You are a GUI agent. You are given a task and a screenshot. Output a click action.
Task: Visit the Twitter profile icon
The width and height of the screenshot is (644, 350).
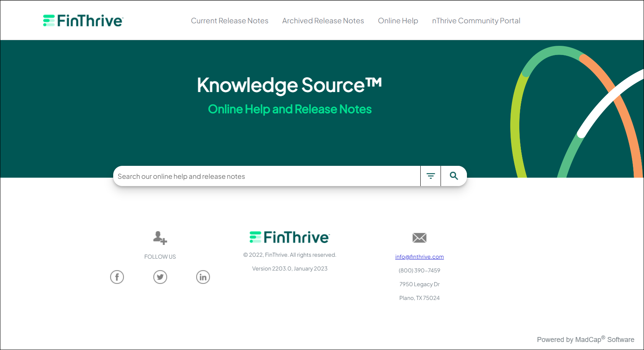pos(160,277)
